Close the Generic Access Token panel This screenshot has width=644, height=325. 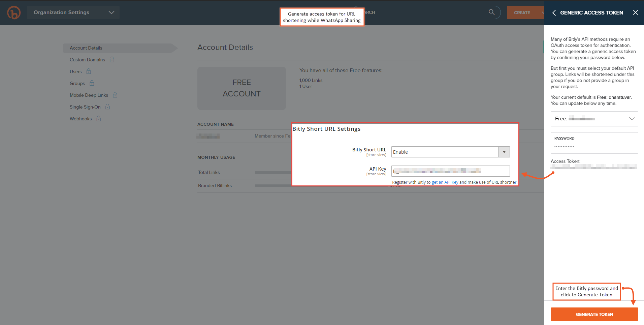click(636, 12)
